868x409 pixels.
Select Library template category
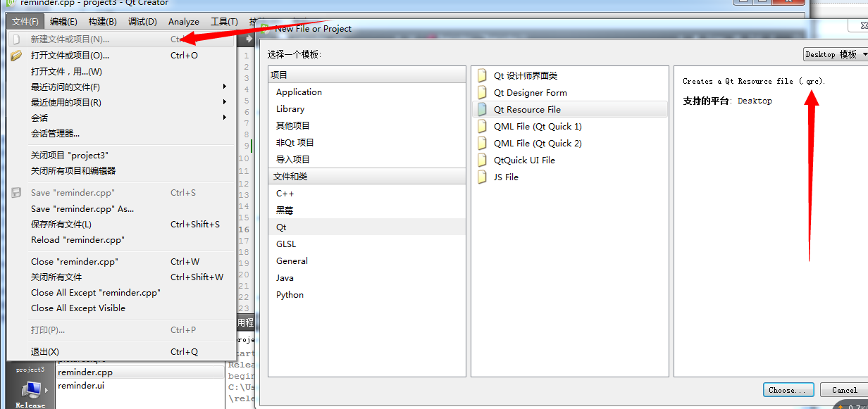(x=367, y=109)
